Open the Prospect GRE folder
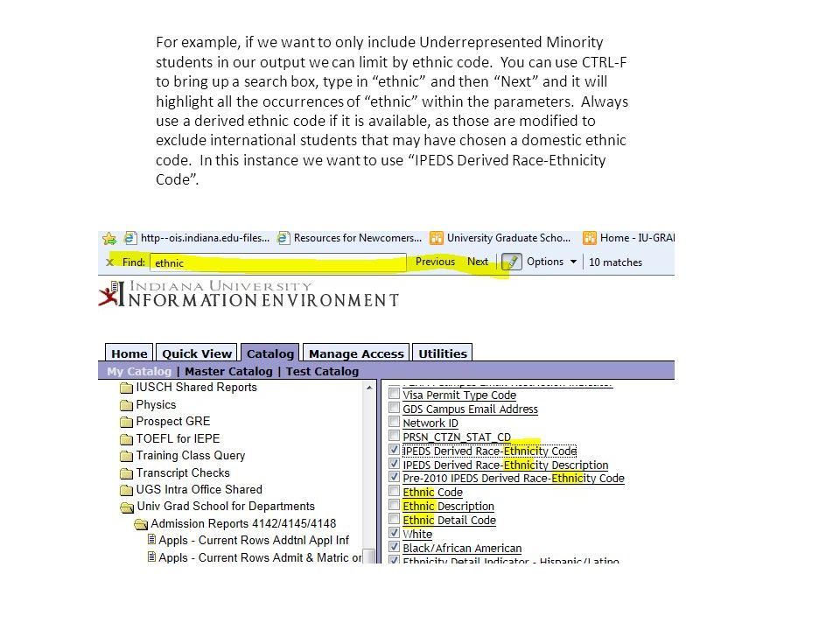The width and height of the screenshot is (840, 630). coord(165,422)
